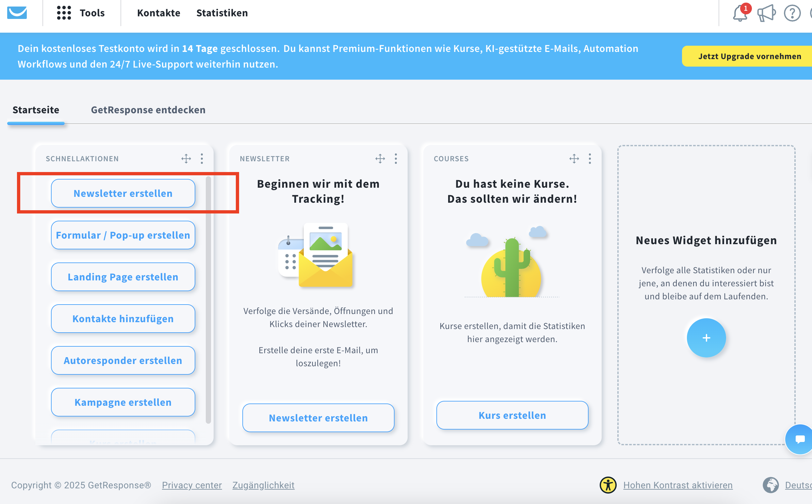Viewport: 812px width, 504px height.
Task: Click Jetzt Upgrade vornehmen button
Action: tap(749, 56)
